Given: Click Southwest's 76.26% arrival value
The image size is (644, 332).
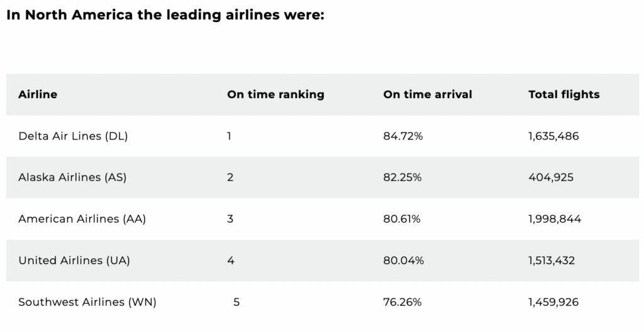Looking at the screenshot, I should [402, 302].
